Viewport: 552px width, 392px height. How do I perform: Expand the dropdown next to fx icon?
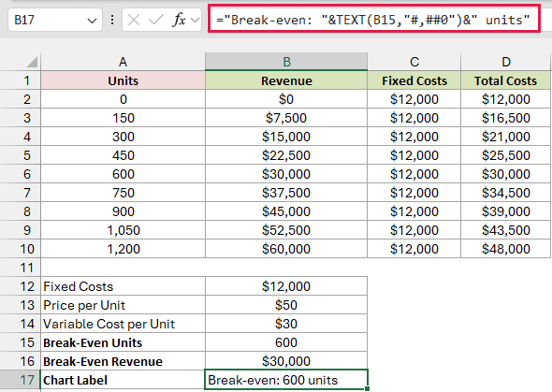pos(195,21)
